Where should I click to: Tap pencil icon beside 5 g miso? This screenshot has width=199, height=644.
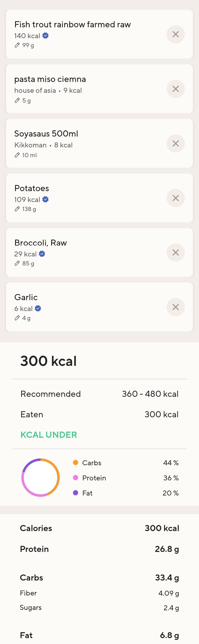(17, 101)
